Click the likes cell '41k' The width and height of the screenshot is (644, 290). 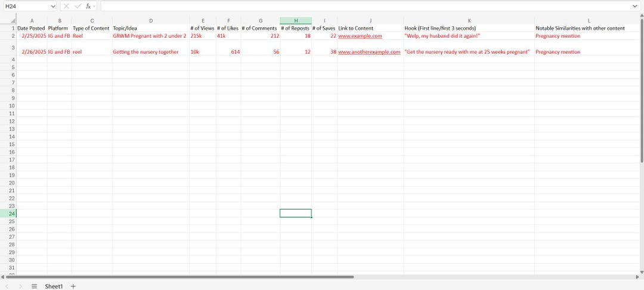[228, 36]
